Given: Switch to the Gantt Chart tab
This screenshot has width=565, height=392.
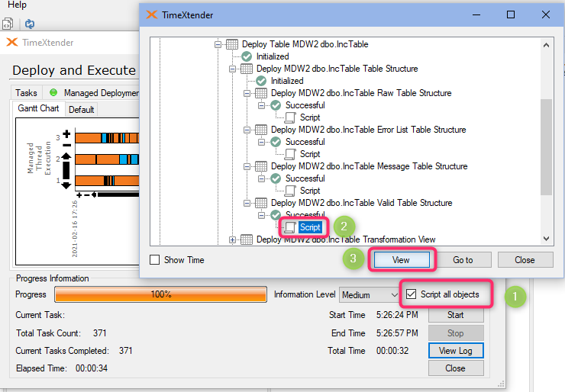Looking at the screenshot, I should [x=38, y=108].
